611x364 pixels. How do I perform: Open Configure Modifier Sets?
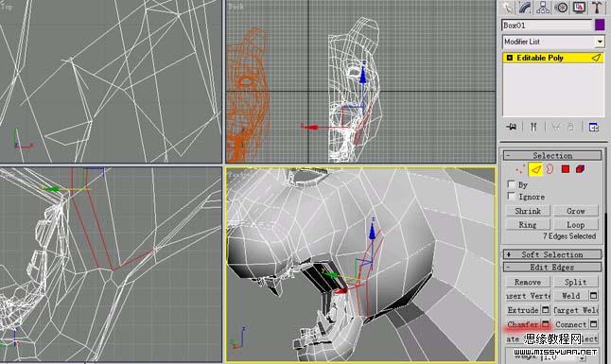[x=593, y=127]
